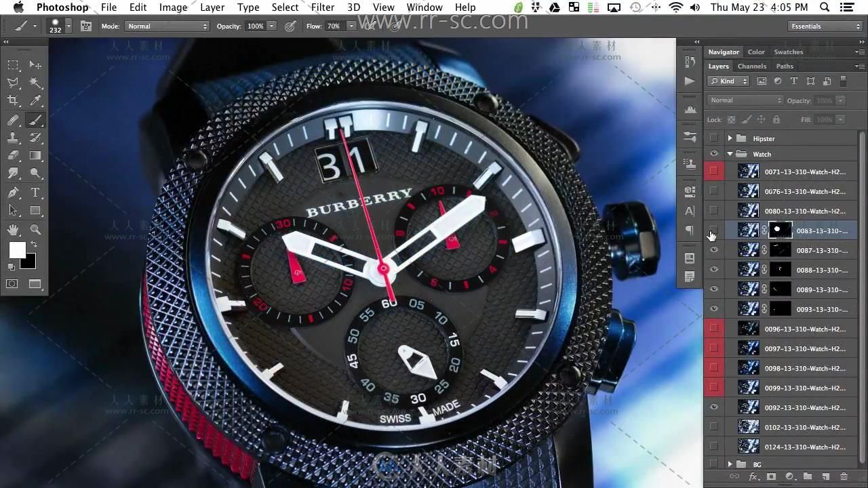Open the Select menu
The height and width of the screenshot is (488, 868).
point(285,7)
